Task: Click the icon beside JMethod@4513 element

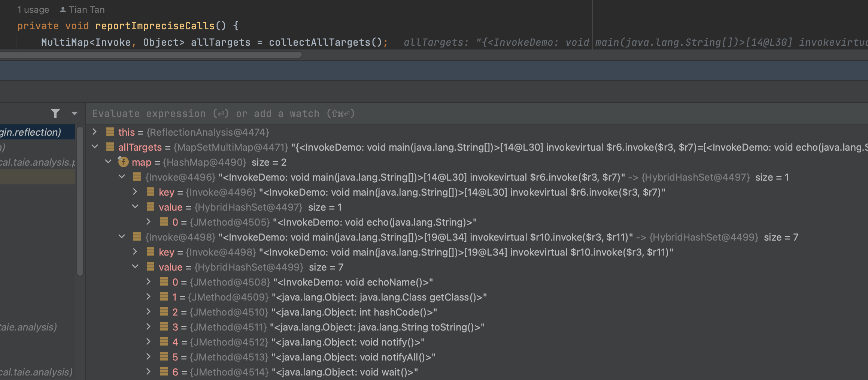Action: (164, 356)
